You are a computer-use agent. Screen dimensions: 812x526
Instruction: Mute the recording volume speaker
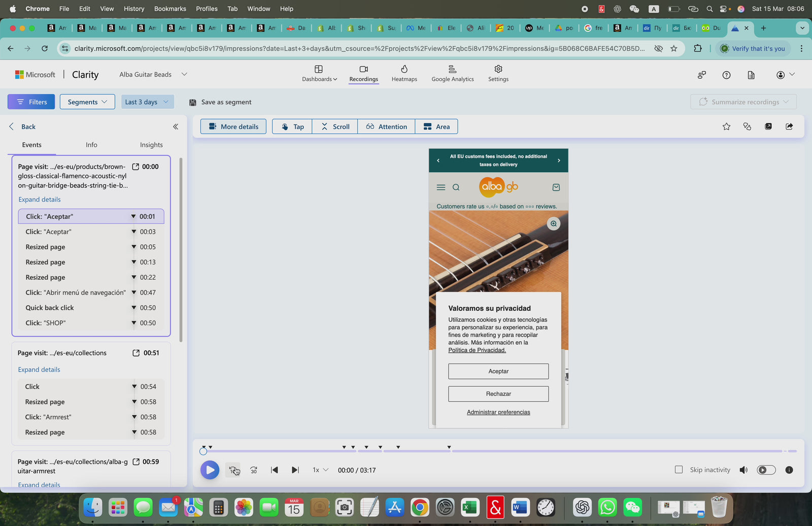tap(743, 470)
